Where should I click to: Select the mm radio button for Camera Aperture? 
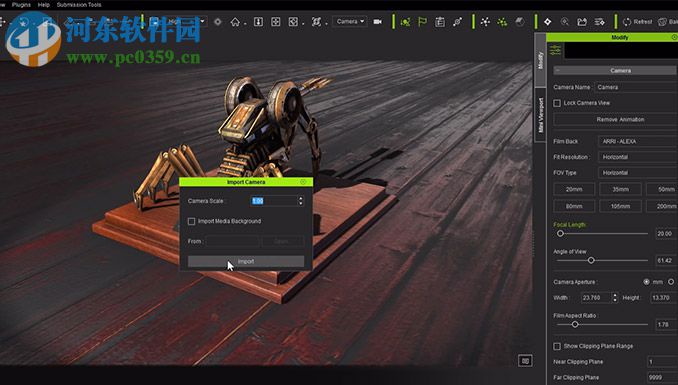point(646,282)
